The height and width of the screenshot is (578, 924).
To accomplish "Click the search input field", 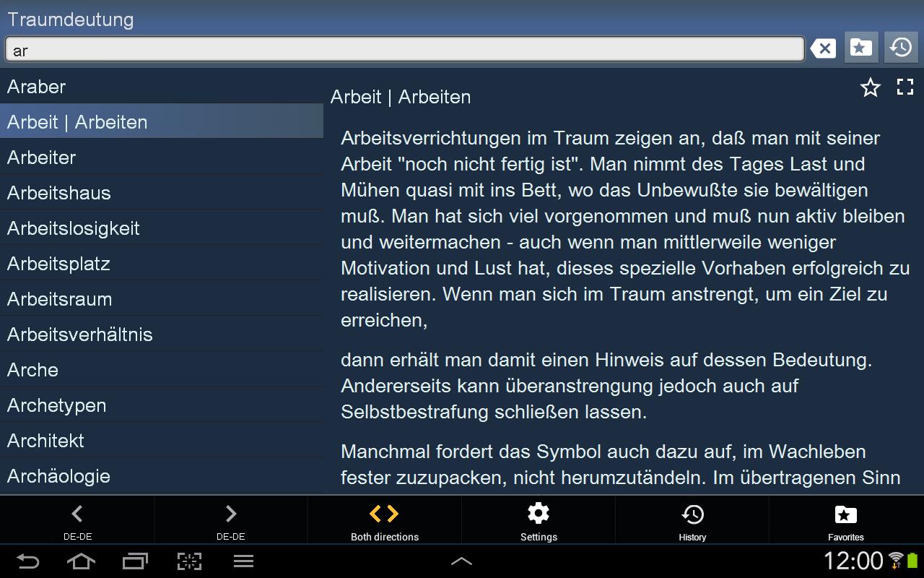I will tap(404, 49).
